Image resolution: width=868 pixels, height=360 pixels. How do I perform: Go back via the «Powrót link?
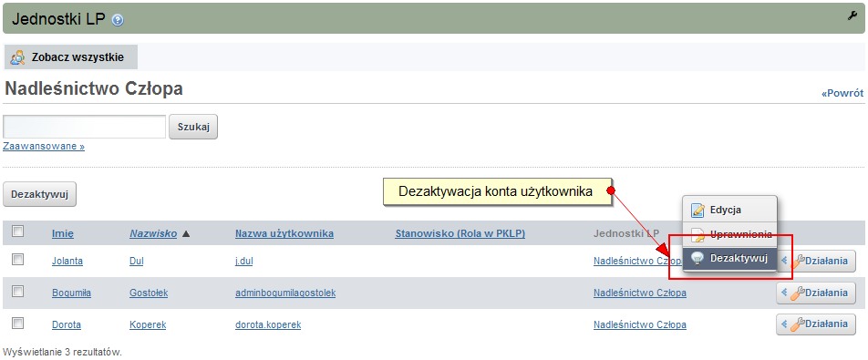(842, 94)
